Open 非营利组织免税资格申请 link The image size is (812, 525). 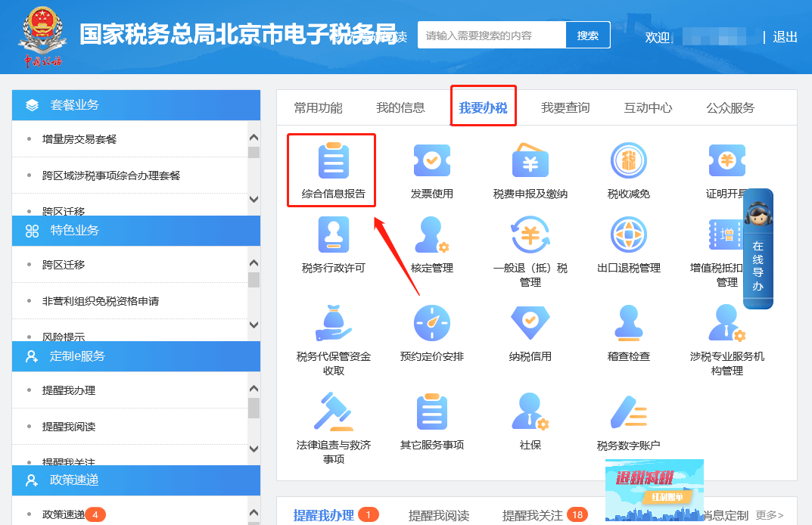point(101,301)
